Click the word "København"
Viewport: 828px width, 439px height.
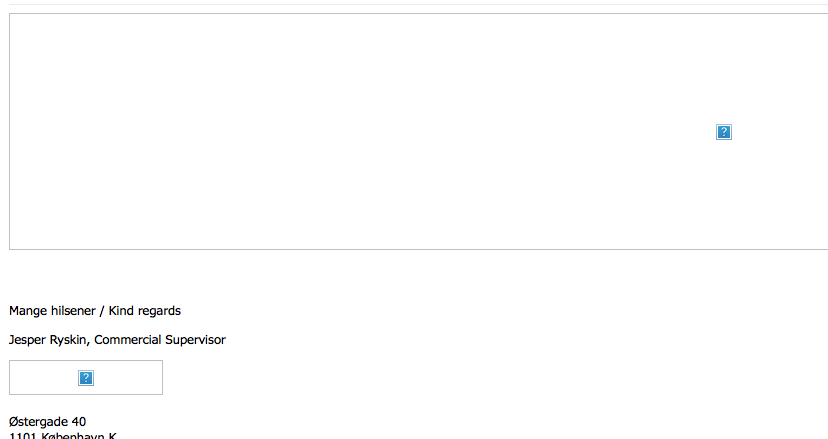[72, 436]
